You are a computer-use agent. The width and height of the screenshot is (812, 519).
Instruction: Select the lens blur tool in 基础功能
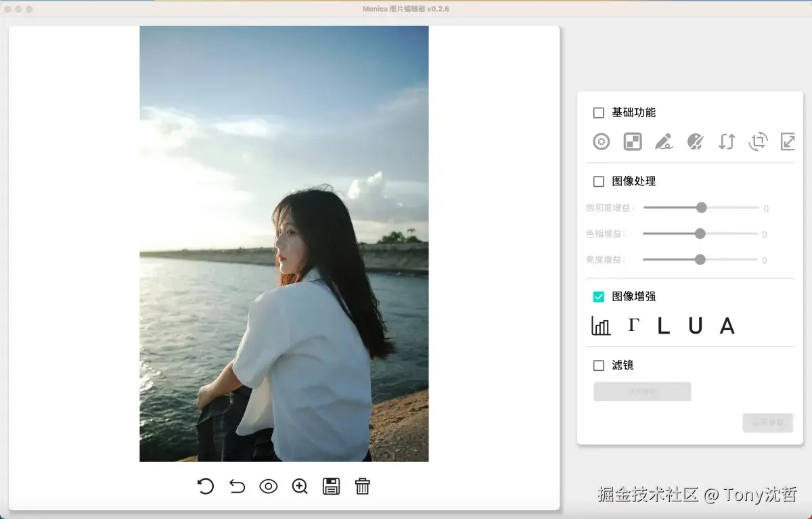pos(601,141)
